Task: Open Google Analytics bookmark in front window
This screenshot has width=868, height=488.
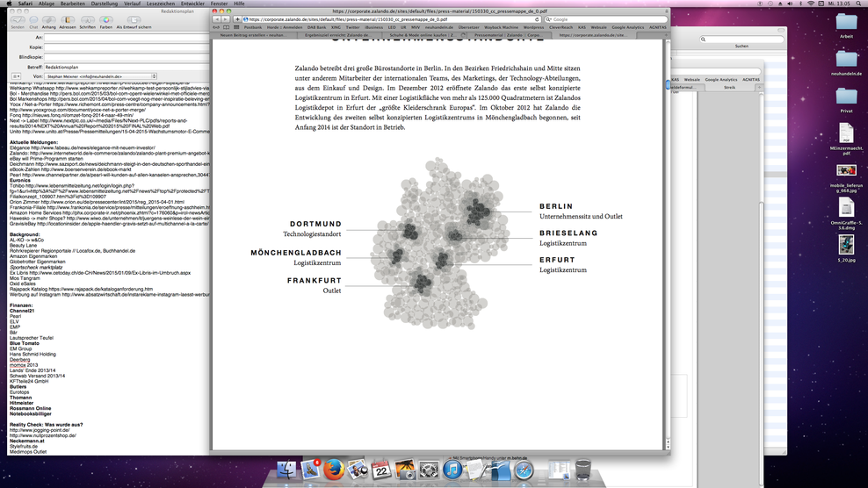Action: click(x=628, y=27)
